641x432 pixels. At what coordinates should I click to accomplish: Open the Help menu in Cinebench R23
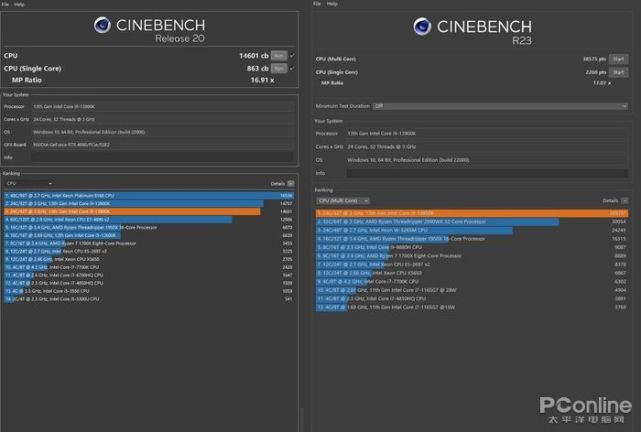pyautogui.click(x=333, y=4)
